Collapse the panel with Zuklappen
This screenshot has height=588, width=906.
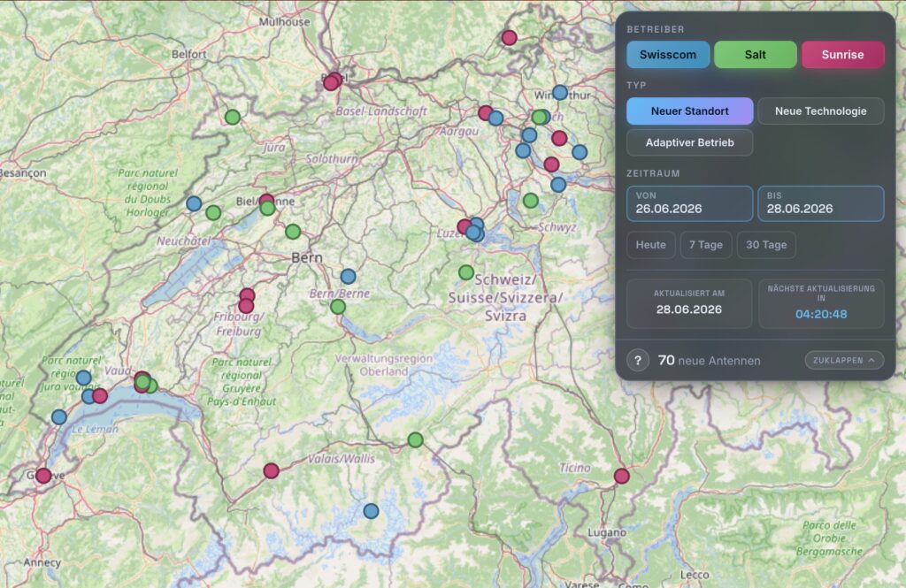tap(843, 361)
